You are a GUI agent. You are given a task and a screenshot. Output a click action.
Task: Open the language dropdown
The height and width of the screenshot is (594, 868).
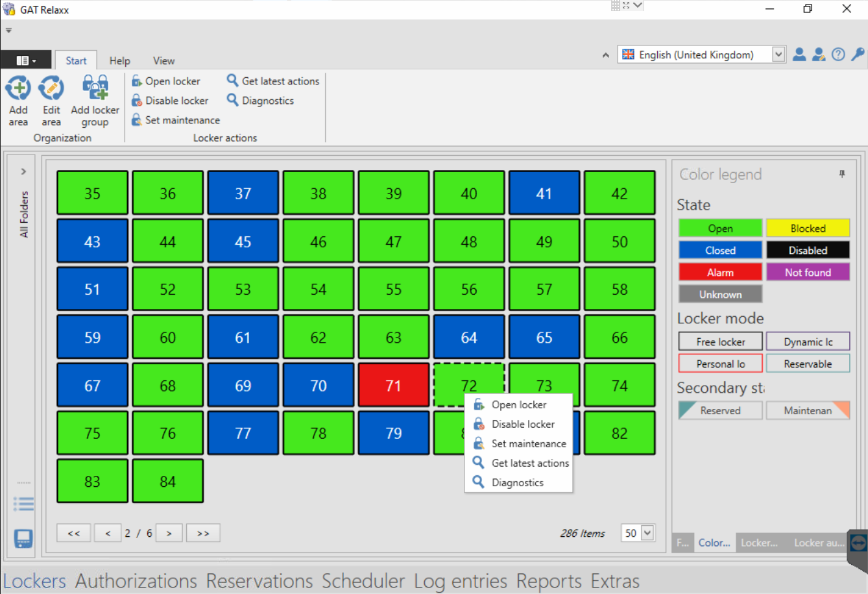[778, 55]
